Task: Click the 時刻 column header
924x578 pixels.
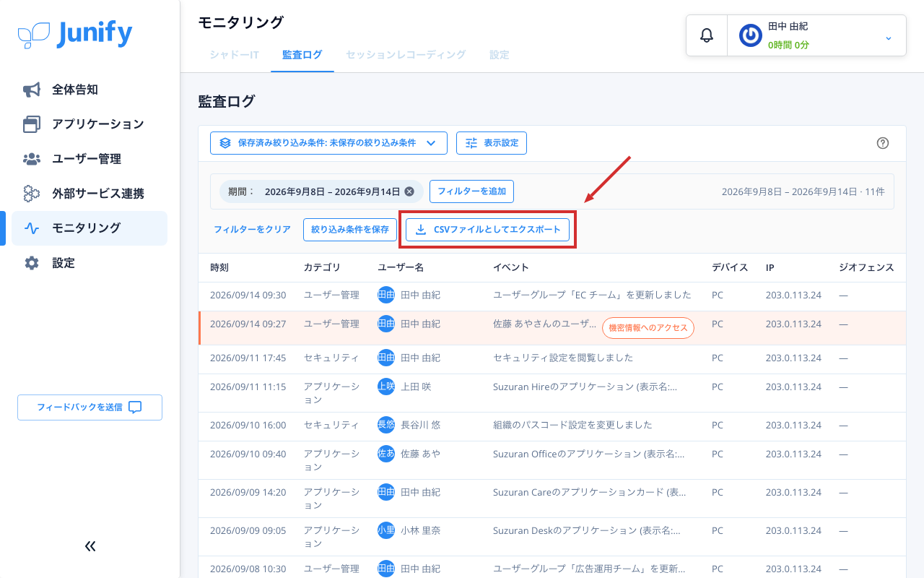Action: pos(219,267)
